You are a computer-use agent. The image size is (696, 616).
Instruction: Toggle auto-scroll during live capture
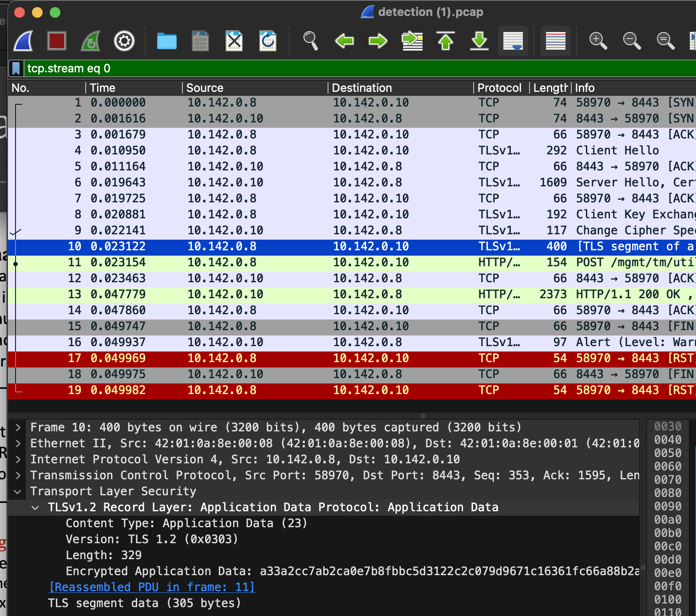click(x=513, y=41)
